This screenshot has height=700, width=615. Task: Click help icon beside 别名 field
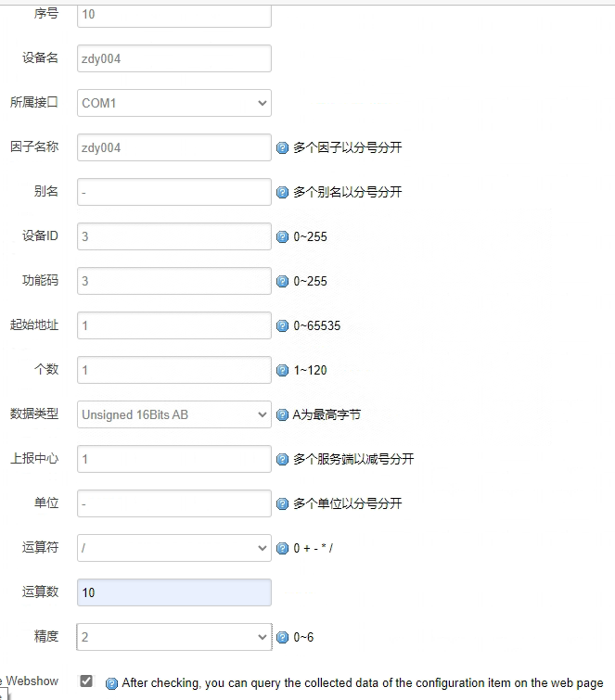pos(283,193)
